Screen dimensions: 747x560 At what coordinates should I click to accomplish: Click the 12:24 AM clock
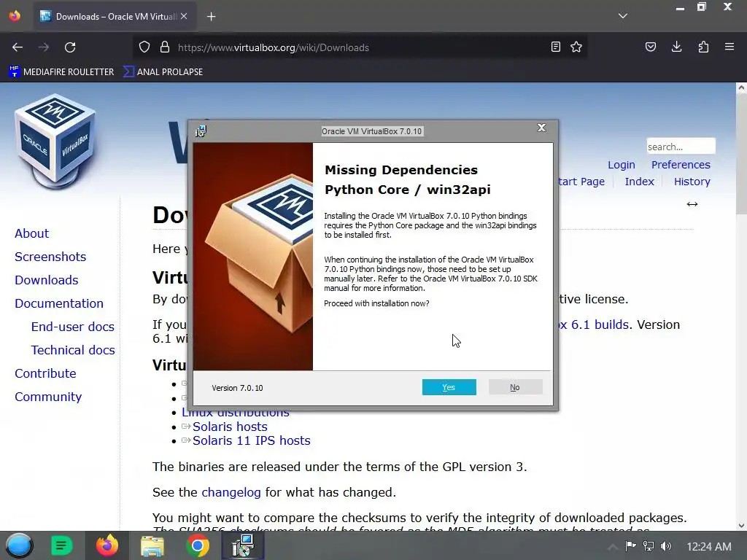point(709,547)
